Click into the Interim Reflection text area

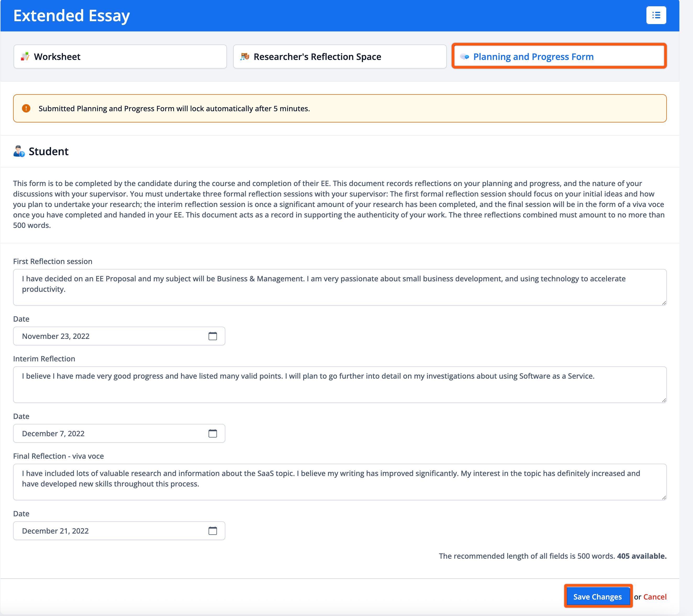tap(339, 384)
